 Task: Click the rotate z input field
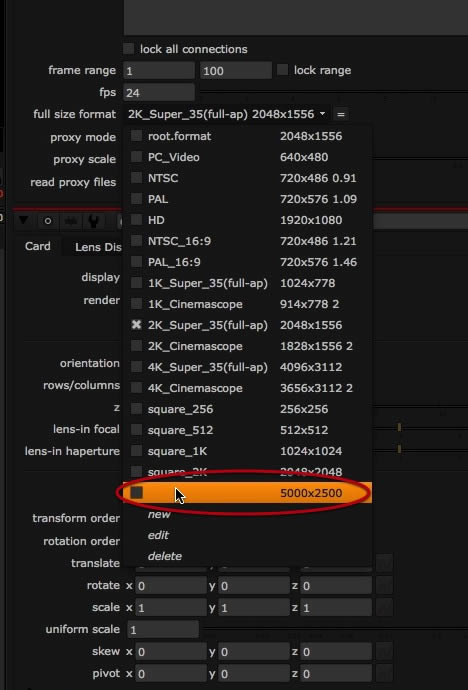[336, 586]
